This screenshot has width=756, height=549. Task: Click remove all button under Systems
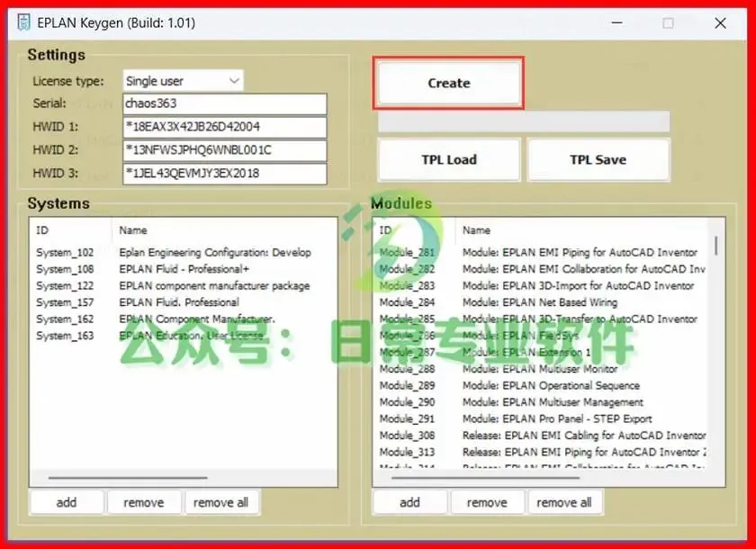coord(220,502)
